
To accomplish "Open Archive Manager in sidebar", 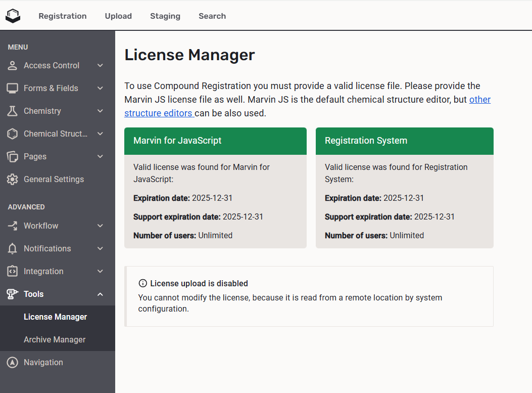I will pos(55,339).
